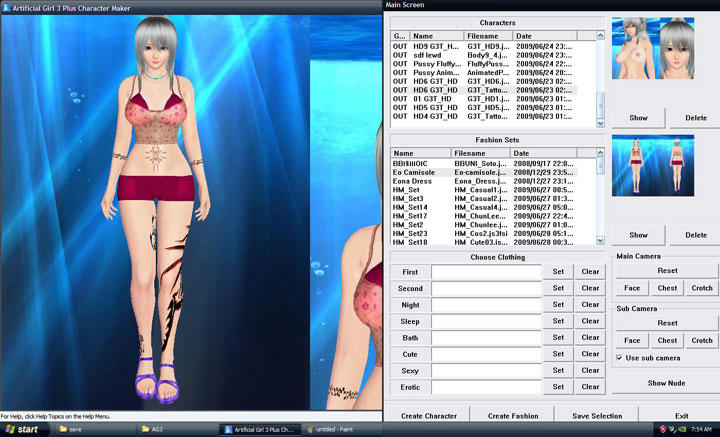The width and height of the screenshot is (720, 437).
Task: Select the HM_Set17 fashion set
Action: pyautogui.click(x=484, y=216)
